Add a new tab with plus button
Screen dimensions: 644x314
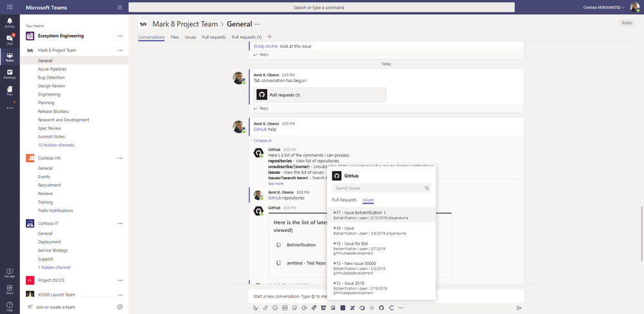point(270,37)
